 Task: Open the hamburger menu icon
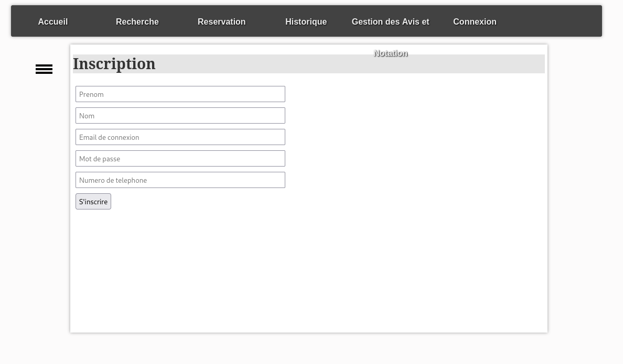pos(44,69)
